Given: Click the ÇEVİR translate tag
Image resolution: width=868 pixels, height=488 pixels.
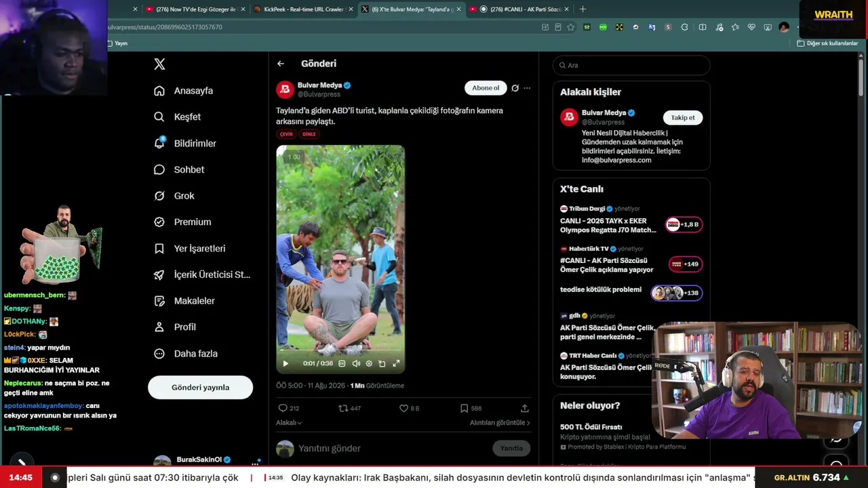Looking at the screenshot, I should pyautogui.click(x=286, y=134).
